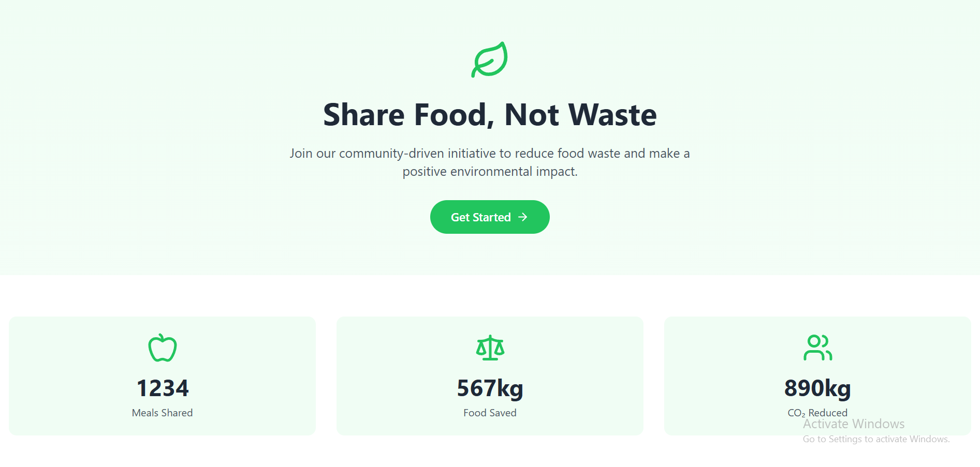Click Go to Settings activation text

[x=876, y=439]
